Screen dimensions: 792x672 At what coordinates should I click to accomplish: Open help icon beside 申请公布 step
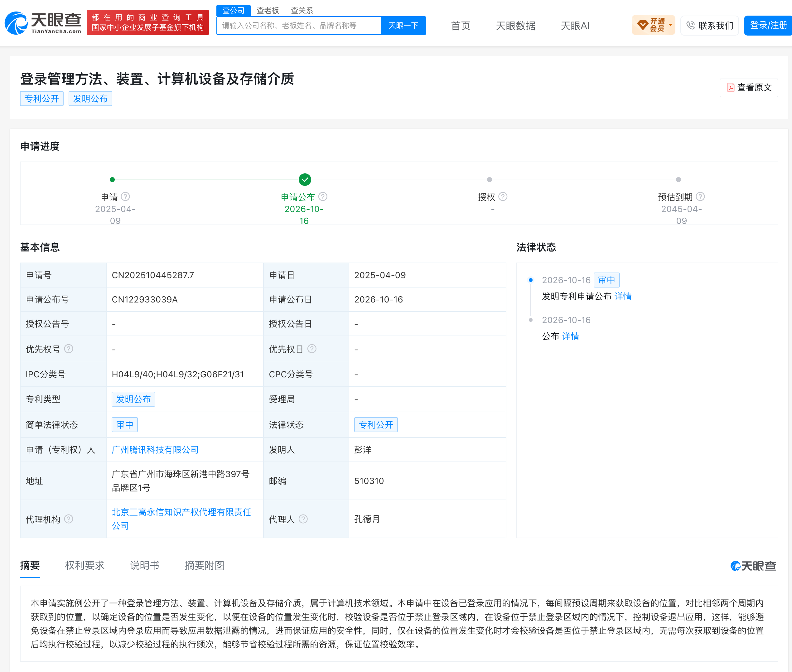[x=323, y=196]
